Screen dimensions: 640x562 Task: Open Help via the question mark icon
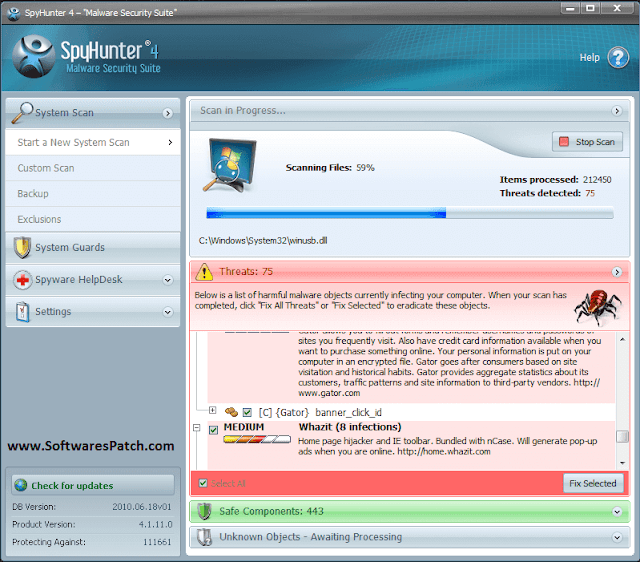click(x=618, y=58)
